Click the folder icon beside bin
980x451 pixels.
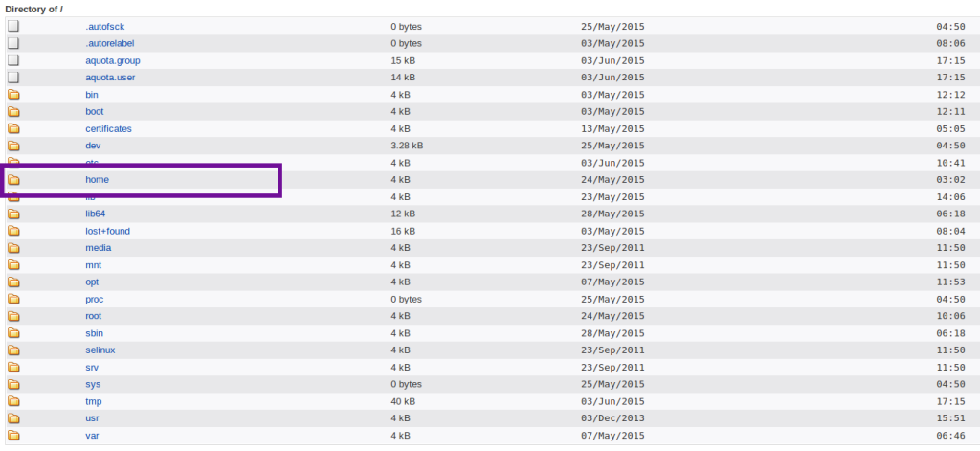[13, 95]
